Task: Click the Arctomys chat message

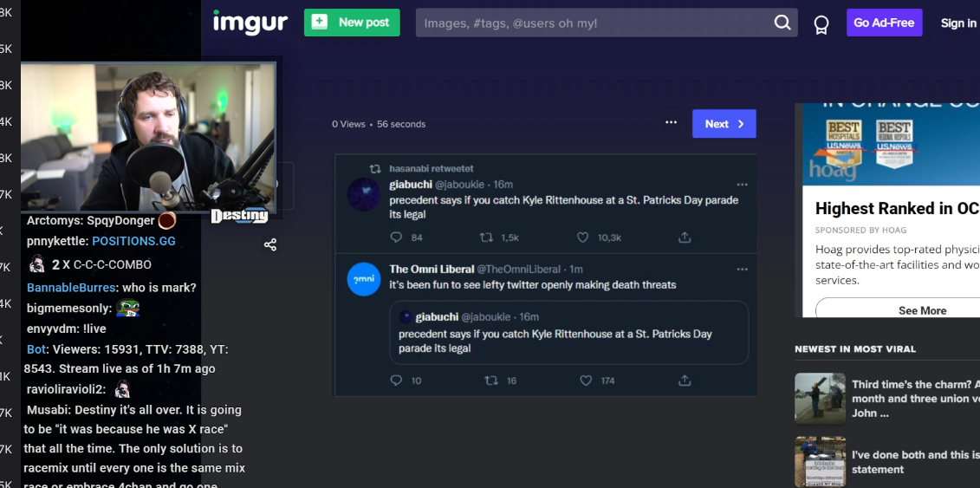Action: pos(101,220)
